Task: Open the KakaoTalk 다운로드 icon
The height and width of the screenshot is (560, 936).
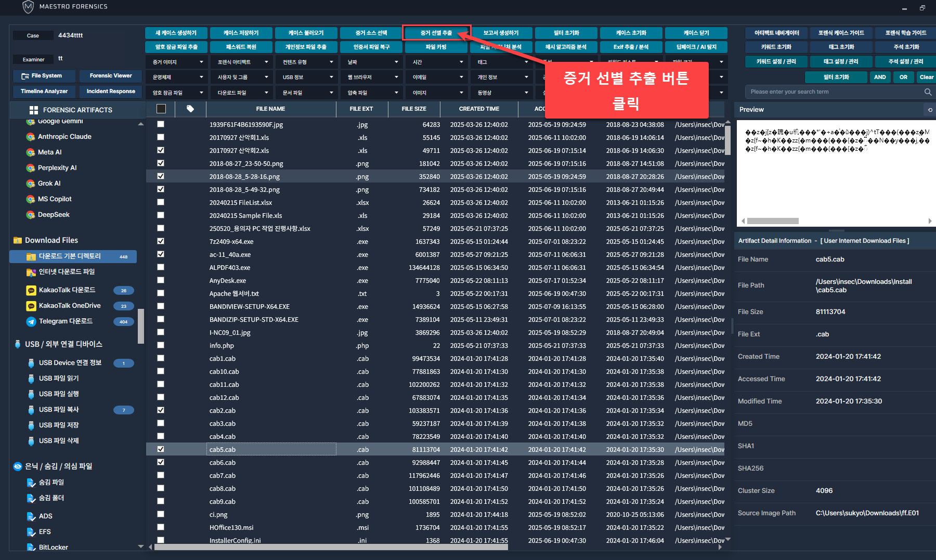Action: (31, 290)
